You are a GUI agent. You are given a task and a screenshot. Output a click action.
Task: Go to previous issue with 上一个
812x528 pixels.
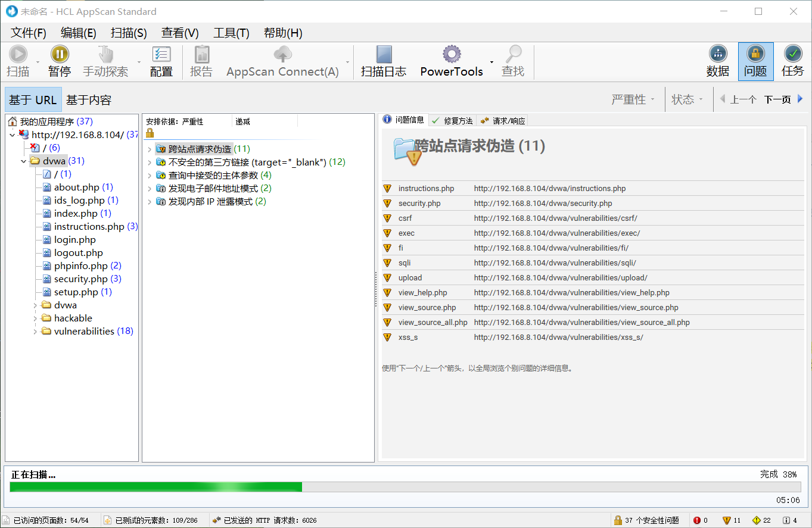tap(738, 99)
